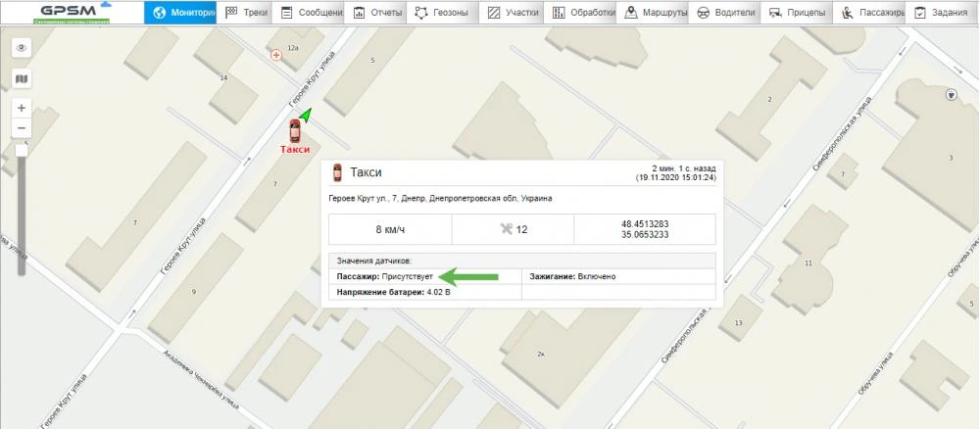Click the pin icon in Маршруты tab
The height and width of the screenshot is (429, 980).
[630, 13]
